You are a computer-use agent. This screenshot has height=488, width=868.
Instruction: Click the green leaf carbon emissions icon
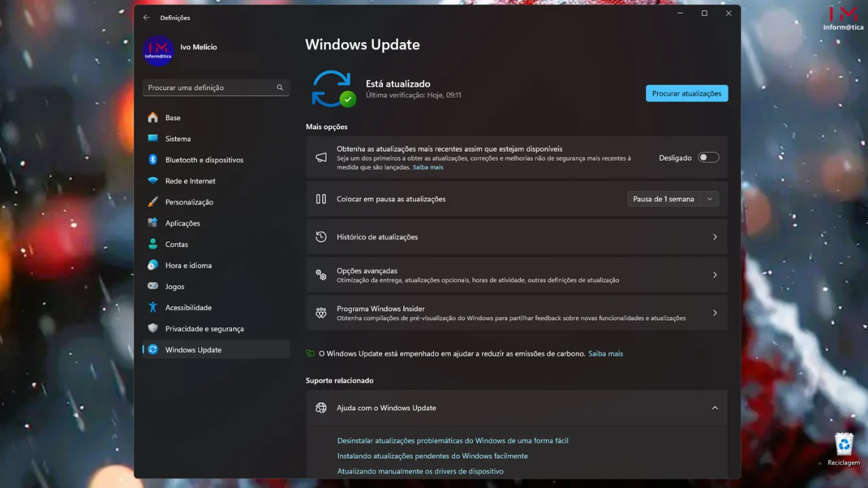[x=311, y=353]
